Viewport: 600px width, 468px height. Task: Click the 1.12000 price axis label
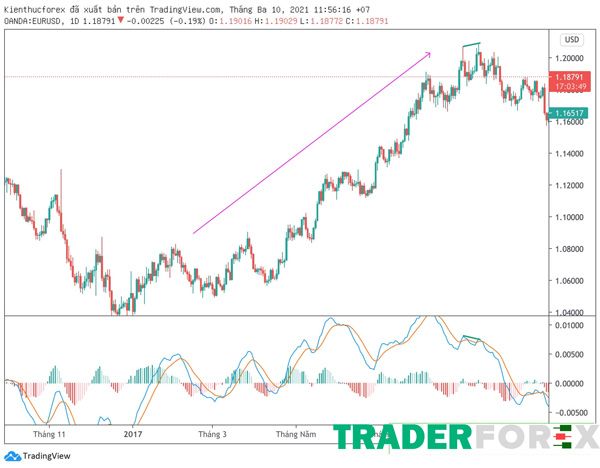(x=569, y=185)
